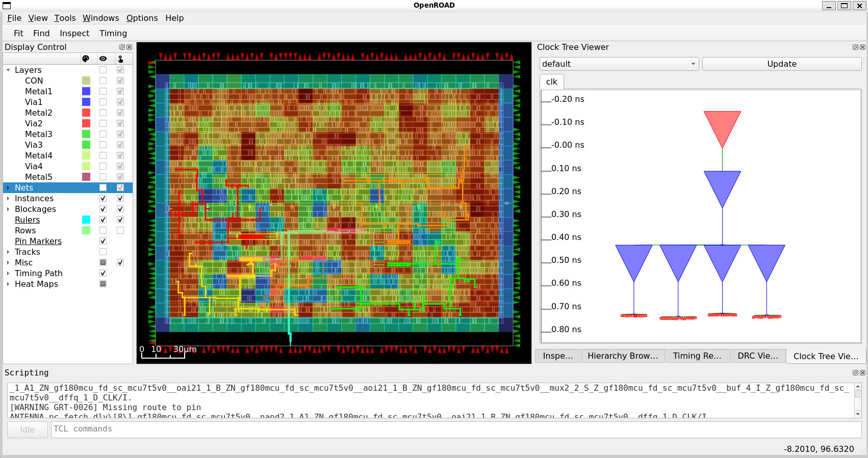Click the selectable pointer column header icon
The height and width of the screenshot is (458, 868).
point(120,59)
